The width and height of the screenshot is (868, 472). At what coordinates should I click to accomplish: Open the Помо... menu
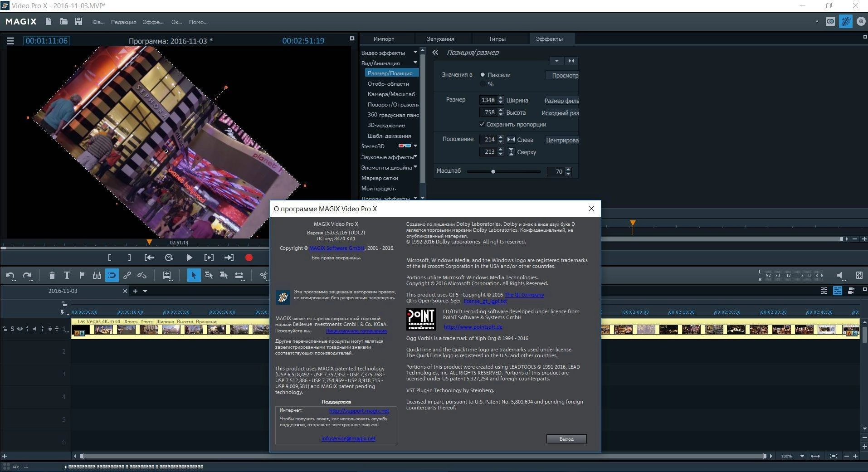198,22
